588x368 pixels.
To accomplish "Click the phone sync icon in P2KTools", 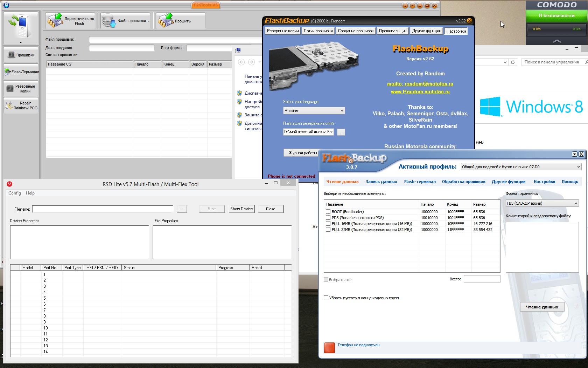I will (x=20, y=26).
